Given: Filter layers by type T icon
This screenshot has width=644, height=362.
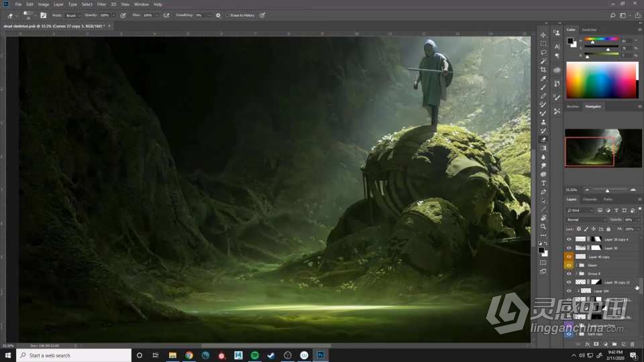Looking at the screenshot, I should coord(616,210).
